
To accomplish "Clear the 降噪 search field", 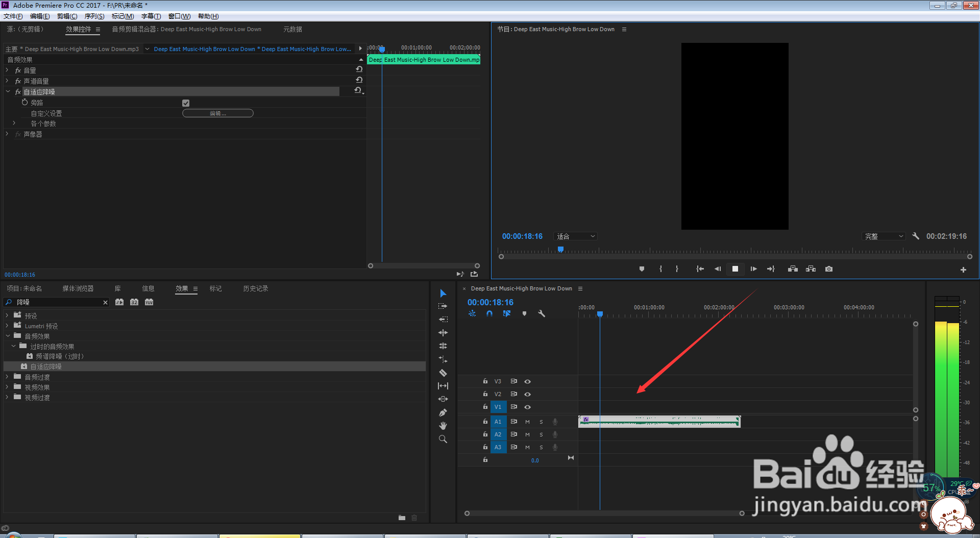I will [x=105, y=302].
